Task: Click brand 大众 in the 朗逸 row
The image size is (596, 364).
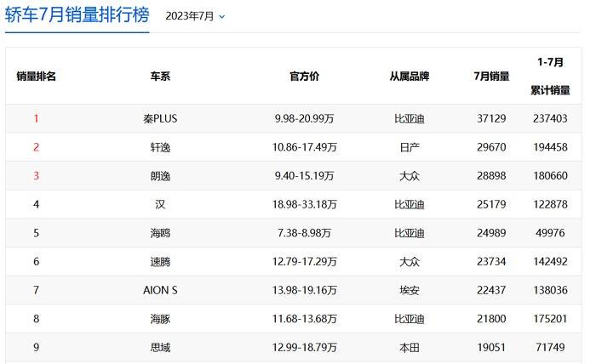Action: point(410,176)
